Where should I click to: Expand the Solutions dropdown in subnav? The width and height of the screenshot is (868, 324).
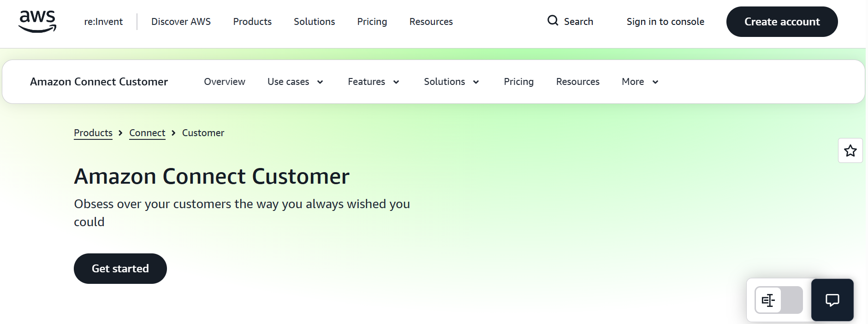click(452, 82)
